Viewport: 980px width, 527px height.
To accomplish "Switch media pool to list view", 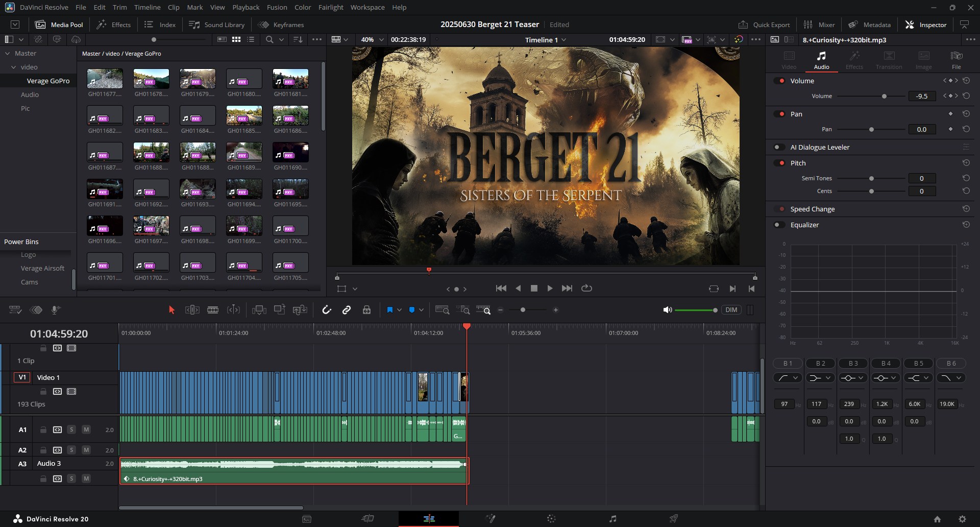I will pyautogui.click(x=251, y=39).
